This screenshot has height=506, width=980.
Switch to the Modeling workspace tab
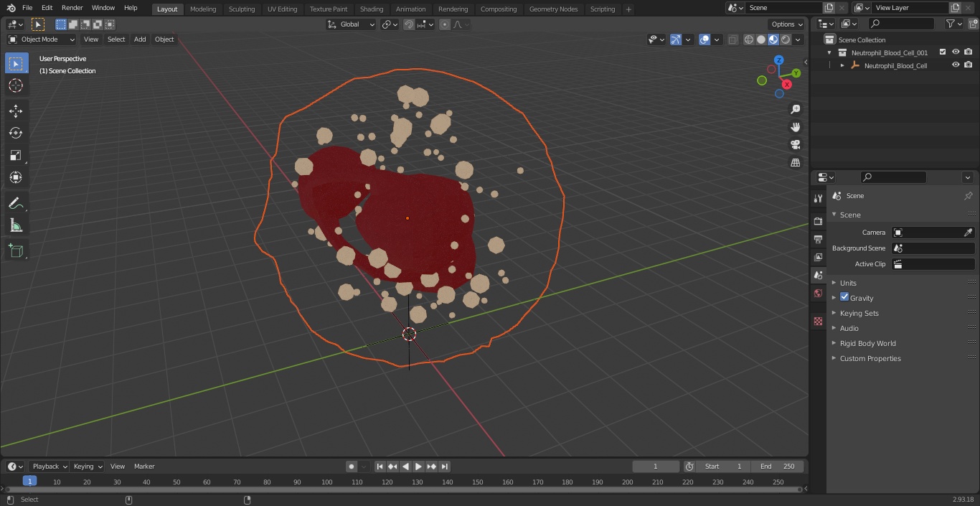pos(203,9)
